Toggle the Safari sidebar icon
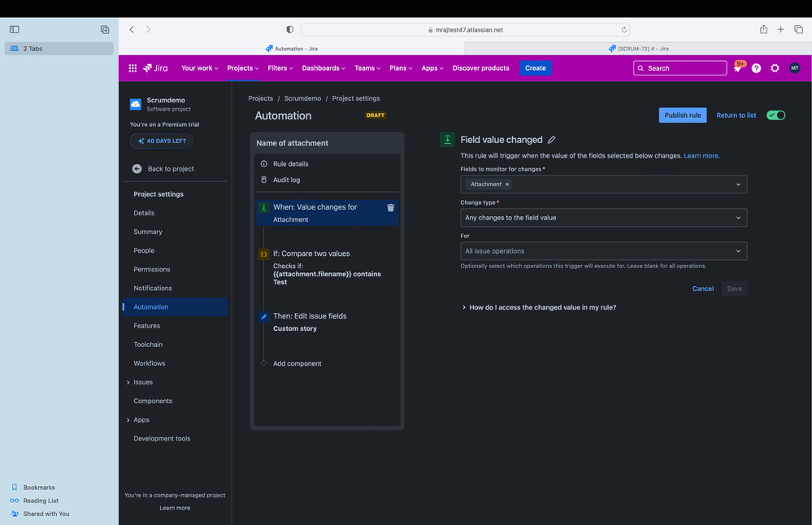Viewport: 812px width, 525px height. pyautogui.click(x=14, y=28)
